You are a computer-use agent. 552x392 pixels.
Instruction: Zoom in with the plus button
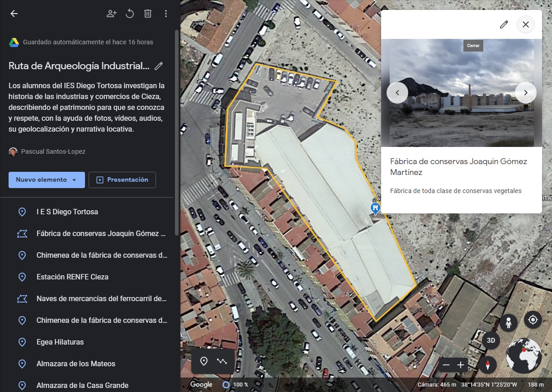pos(461,365)
